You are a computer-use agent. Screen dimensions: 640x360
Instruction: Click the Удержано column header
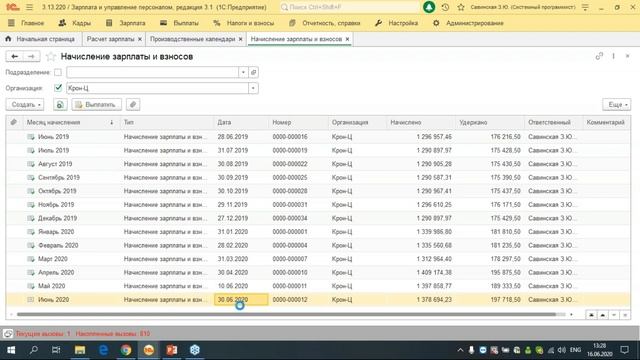pos(490,122)
